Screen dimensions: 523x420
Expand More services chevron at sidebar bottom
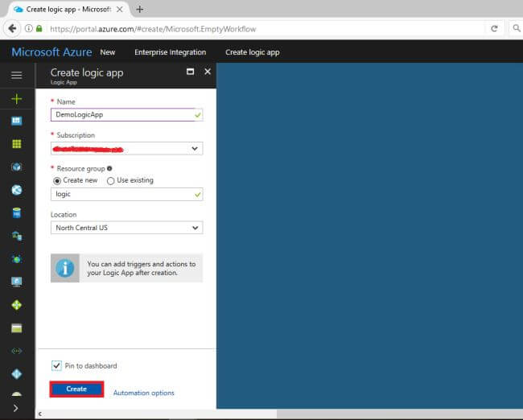tap(15, 408)
